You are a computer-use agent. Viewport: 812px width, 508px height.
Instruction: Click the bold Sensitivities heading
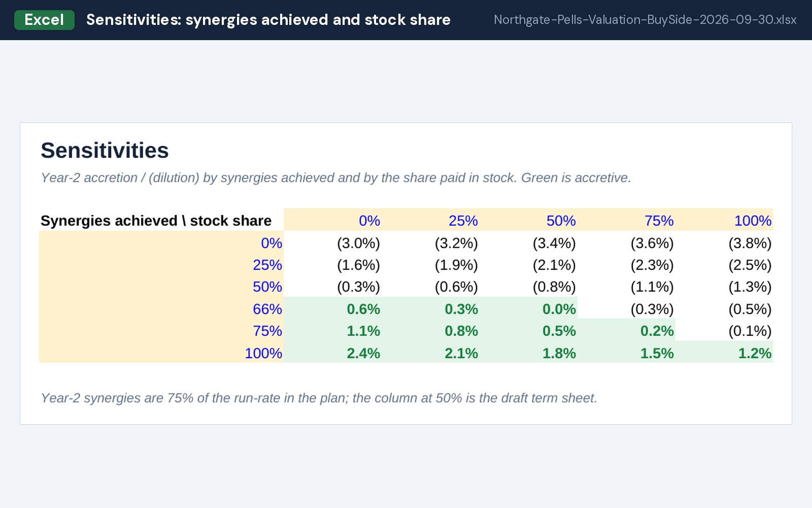[105, 150]
